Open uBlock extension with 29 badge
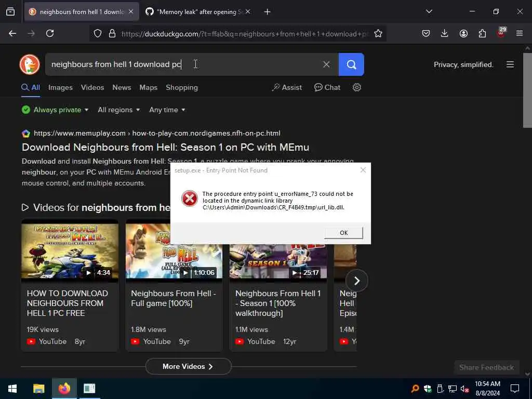The height and width of the screenshot is (399, 532). point(501,33)
